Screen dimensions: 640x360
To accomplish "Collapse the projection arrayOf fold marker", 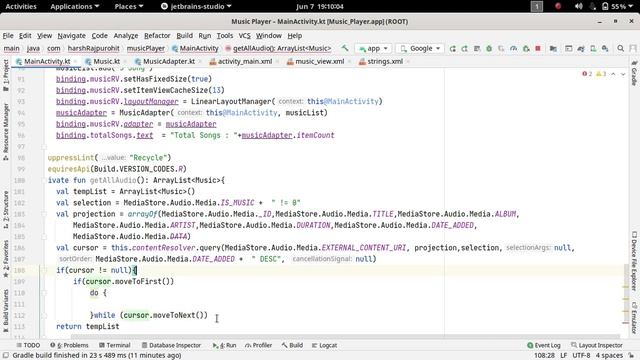I will pos(44,214).
